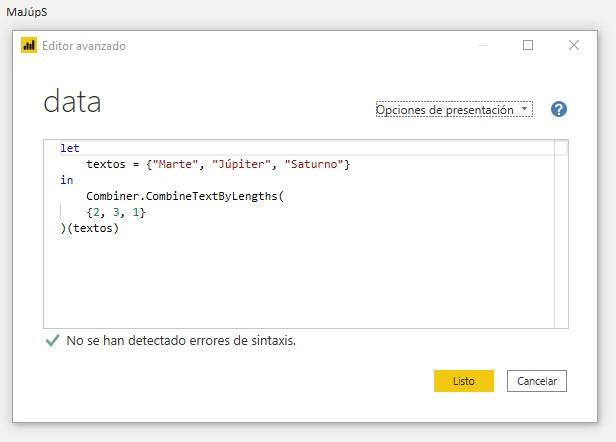Click the Cancelar button

(x=537, y=381)
